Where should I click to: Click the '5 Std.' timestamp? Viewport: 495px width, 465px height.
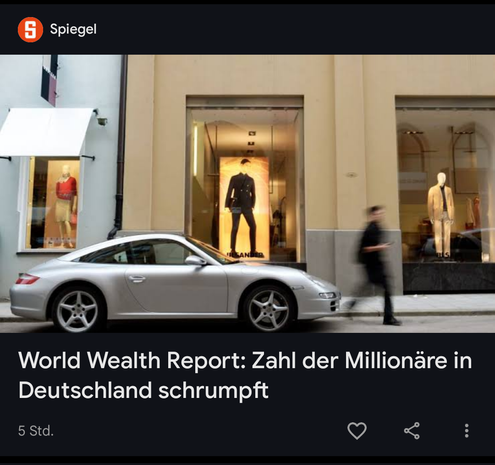36,431
